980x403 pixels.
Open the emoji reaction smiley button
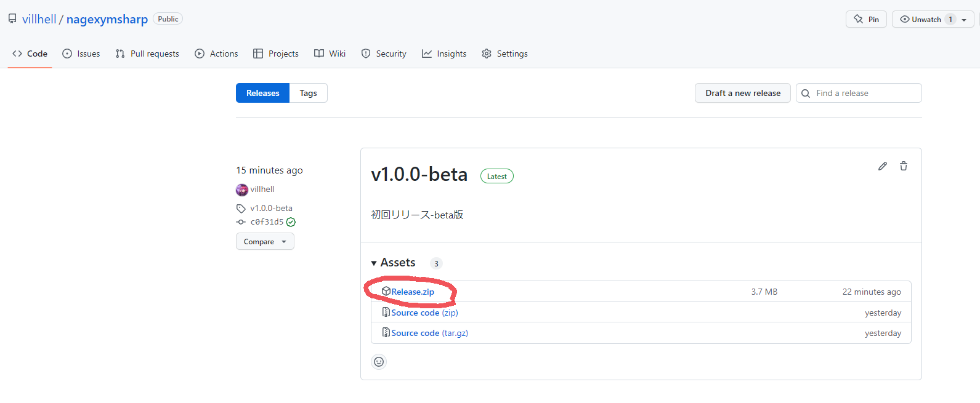click(379, 362)
